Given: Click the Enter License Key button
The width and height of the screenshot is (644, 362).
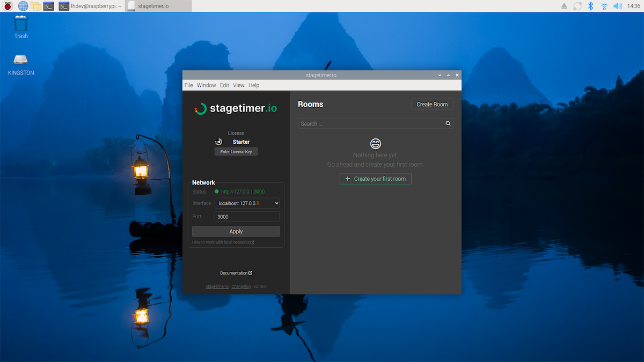Looking at the screenshot, I should coord(236,151).
